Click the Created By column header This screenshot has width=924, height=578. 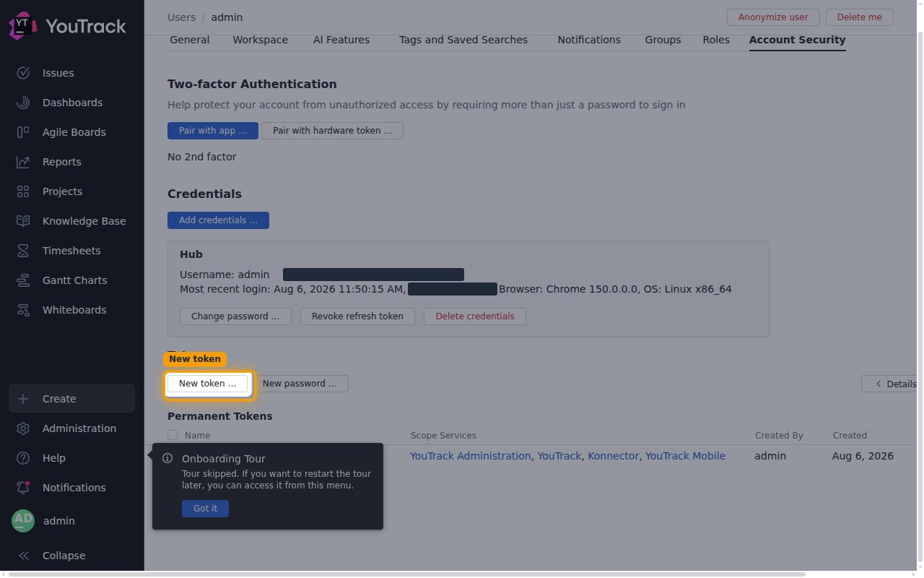[779, 435]
